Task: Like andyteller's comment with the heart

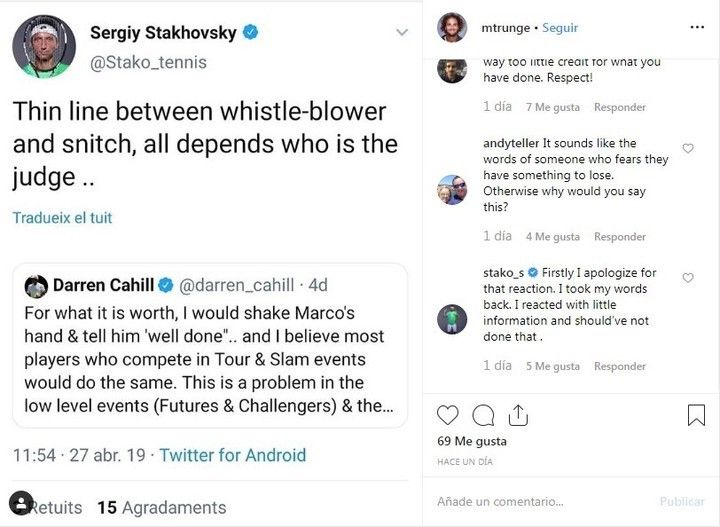Action: (x=688, y=149)
